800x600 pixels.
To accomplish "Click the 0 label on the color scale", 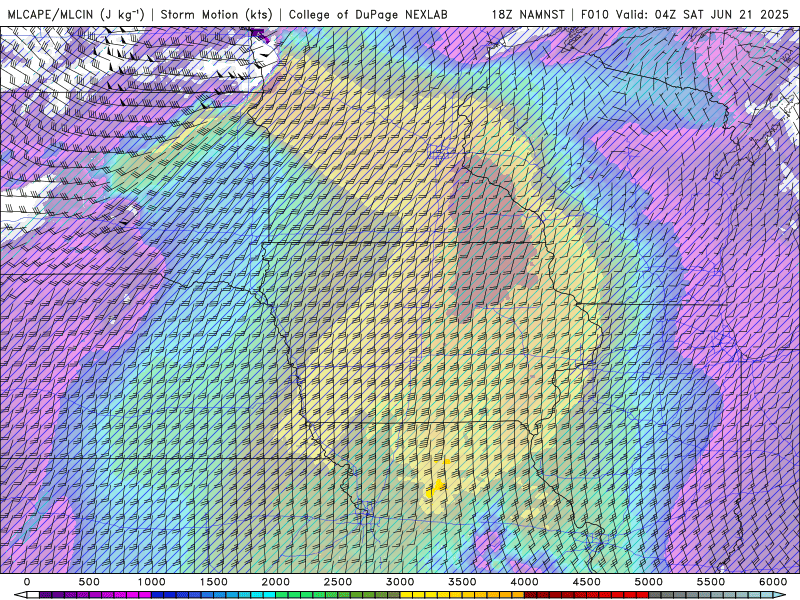I will coord(27,582).
